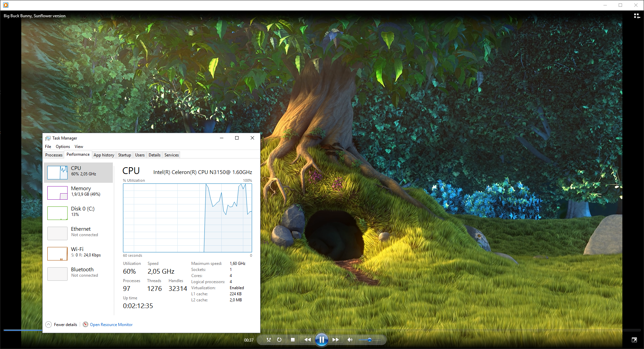The image size is (644, 349).
Task: Select the Memory entry in sidebar
Action: pos(78,193)
